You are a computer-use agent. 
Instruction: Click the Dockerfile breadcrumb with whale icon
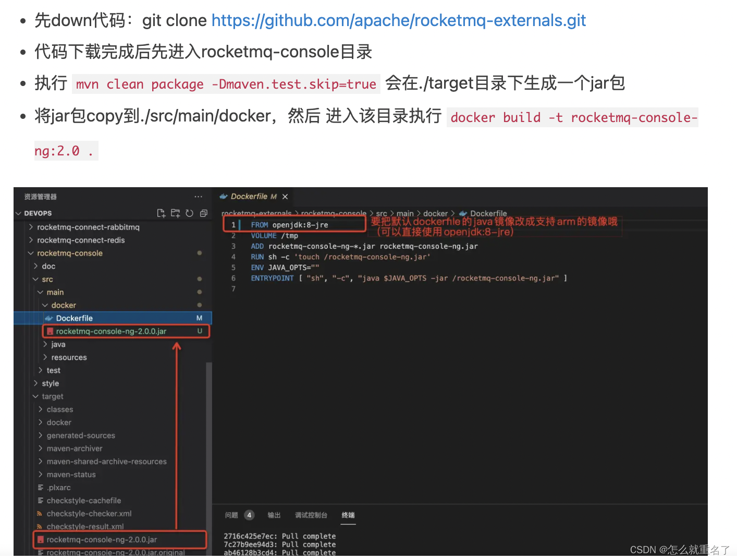click(483, 214)
